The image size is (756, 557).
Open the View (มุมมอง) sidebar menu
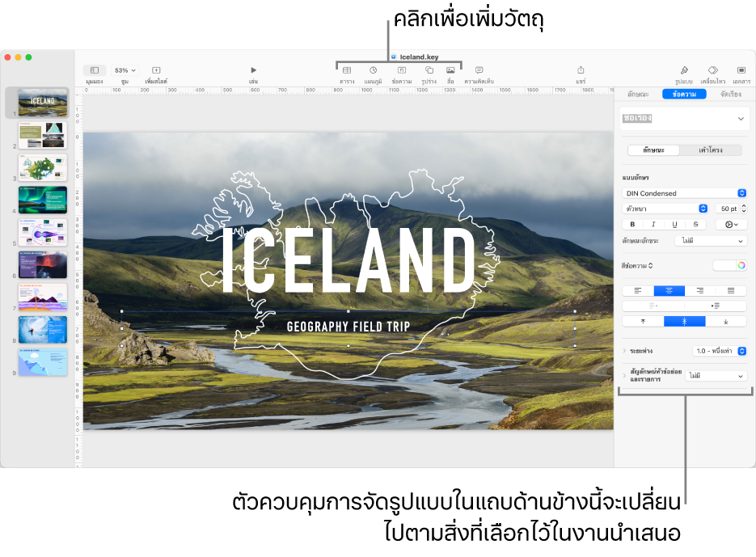click(x=95, y=70)
